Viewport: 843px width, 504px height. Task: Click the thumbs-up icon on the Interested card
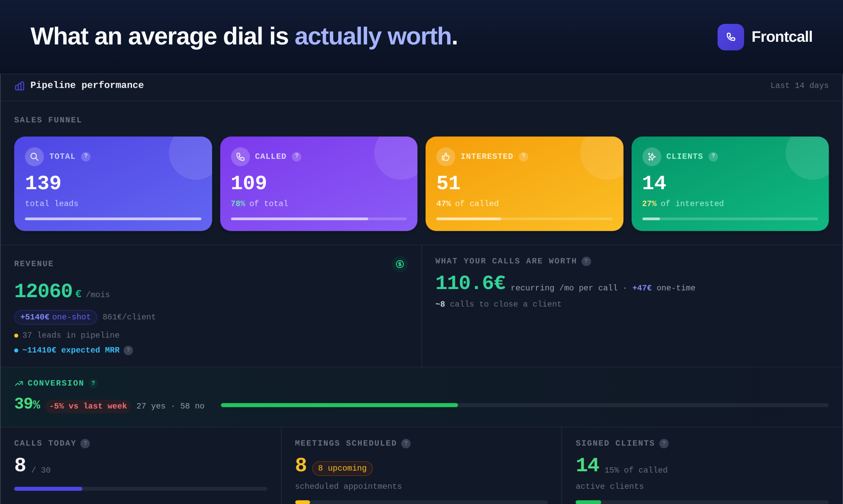pyautogui.click(x=446, y=157)
